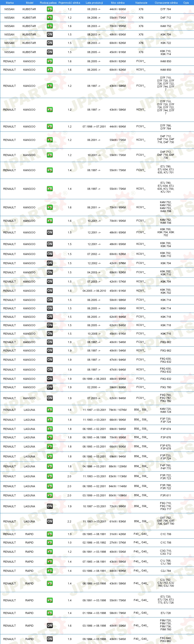This screenshot has width=194, height=644.
Task: Click the Opis column header
Action: tap(186, 3)
